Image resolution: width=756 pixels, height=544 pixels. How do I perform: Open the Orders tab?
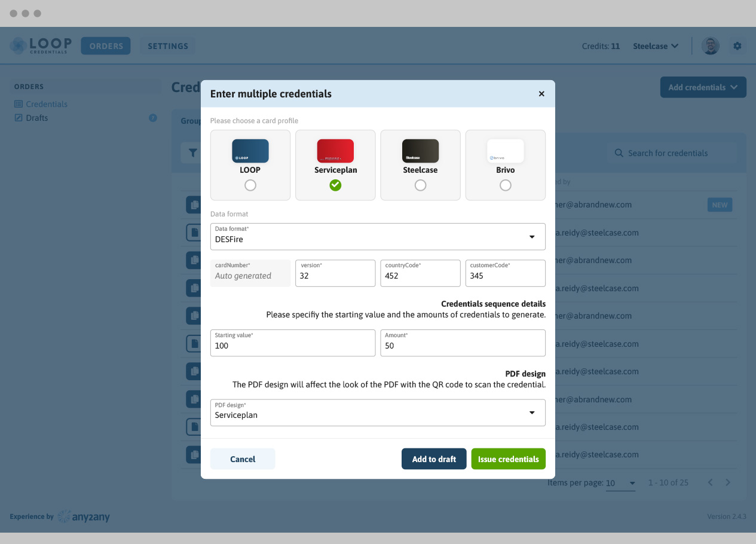(106, 46)
